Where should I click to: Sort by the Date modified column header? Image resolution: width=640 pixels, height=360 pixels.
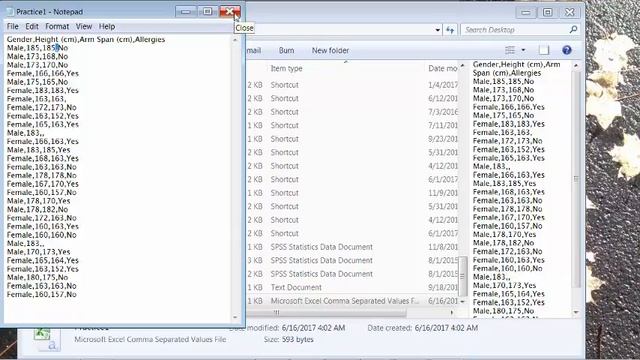coord(442,69)
